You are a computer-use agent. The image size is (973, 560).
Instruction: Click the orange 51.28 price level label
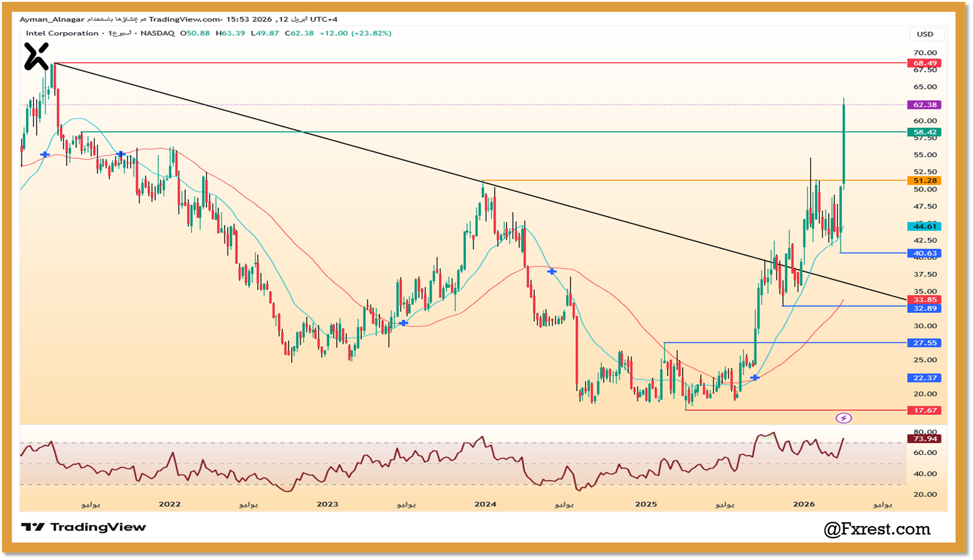click(x=924, y=181)
